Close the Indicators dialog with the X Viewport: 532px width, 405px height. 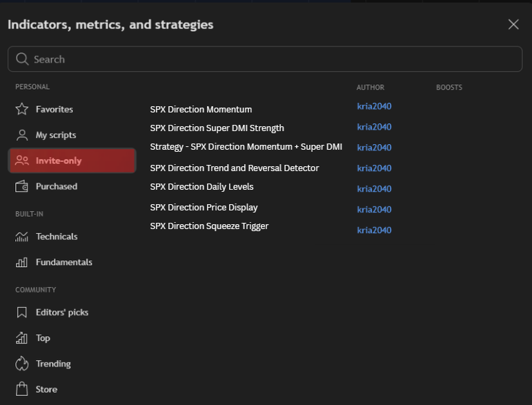513,24
